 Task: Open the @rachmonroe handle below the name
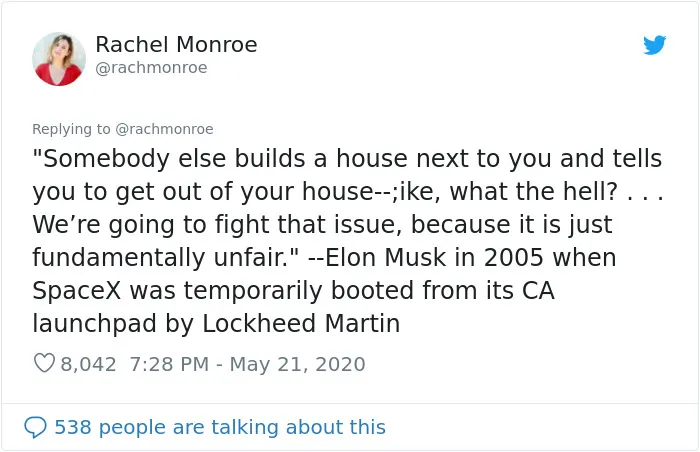pos(151,68)
